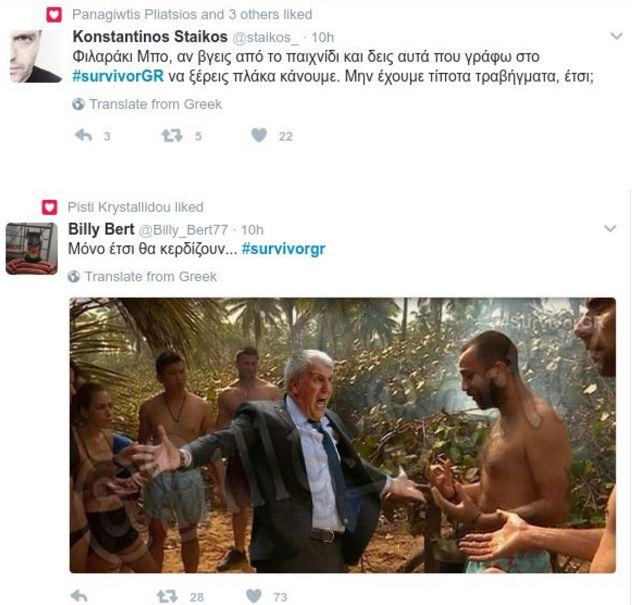This screenshot has height=605, width=640.
Task: Reply to Konstantinos Staikos's tweet
Action: click(x=84, y=136)
